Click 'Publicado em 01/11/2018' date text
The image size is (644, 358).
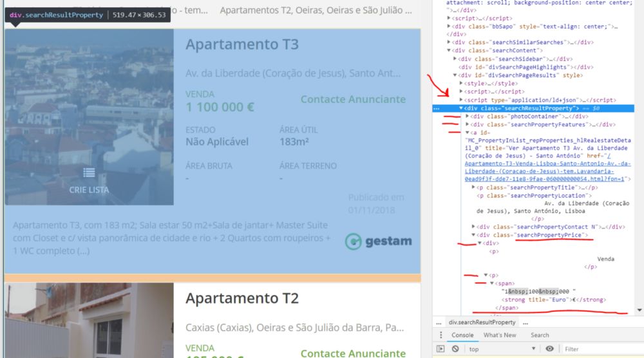click(x=376, y=203)
